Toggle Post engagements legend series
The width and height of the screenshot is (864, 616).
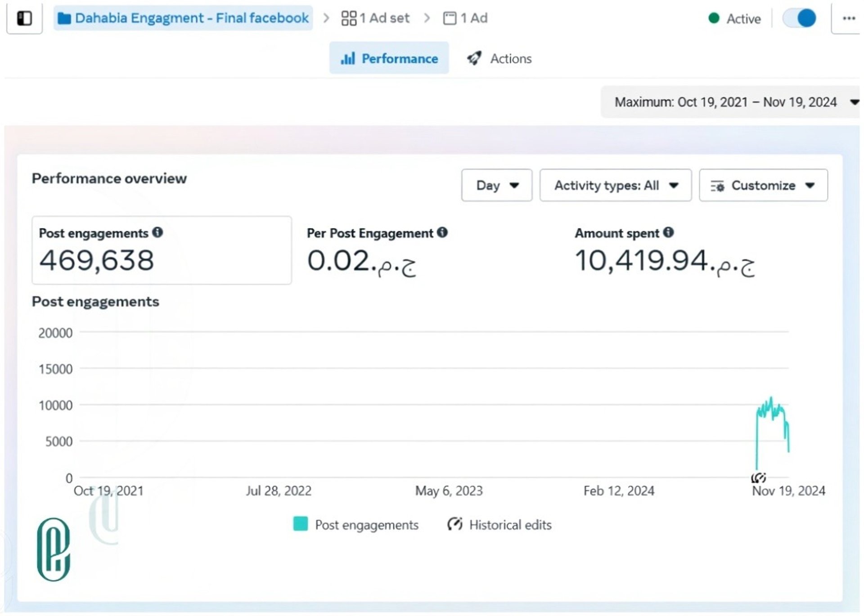click(x=355, y=525)
